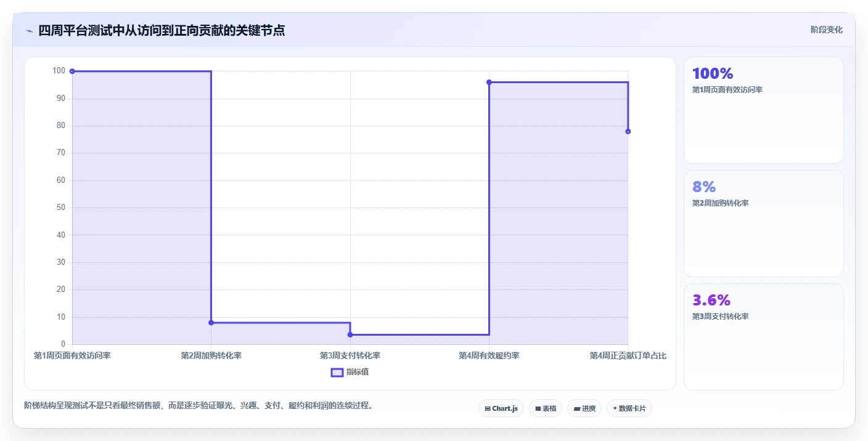Viewport: 868px width, 441px height.
Task: Click the x-axis label 第3周支付转化率
Action: [x=350, y=356]
